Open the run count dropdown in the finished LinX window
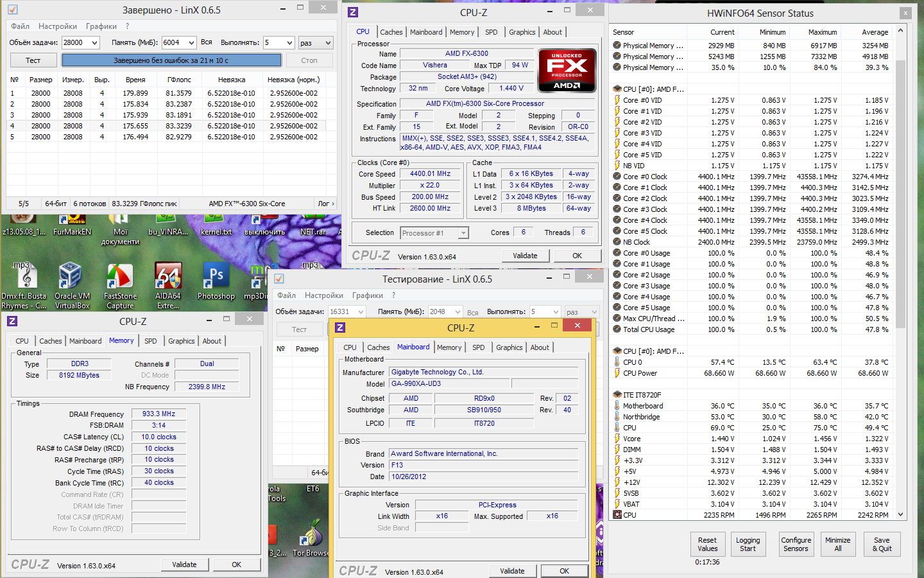The height and width of the screenshot is (578, 924). point(289,43)
